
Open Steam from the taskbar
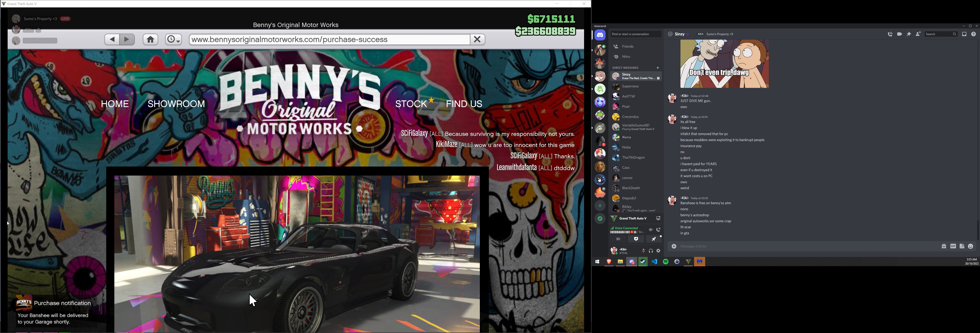pyautogui.click(x=643, y=262)
